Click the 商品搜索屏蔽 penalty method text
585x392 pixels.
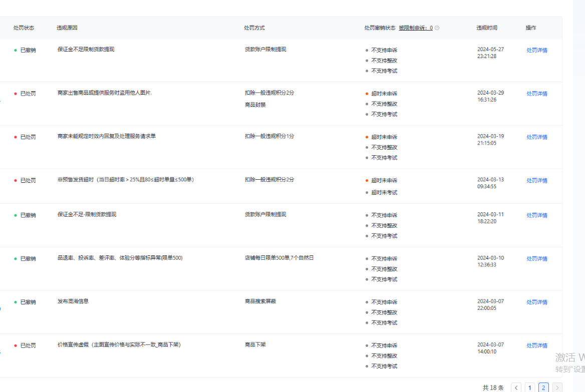coord(260,301)
